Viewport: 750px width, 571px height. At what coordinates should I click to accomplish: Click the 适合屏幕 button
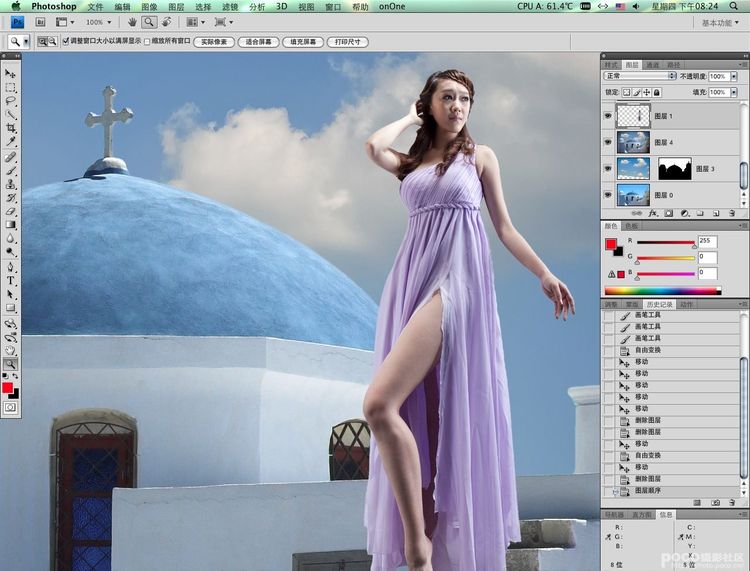tap(258, 42)
